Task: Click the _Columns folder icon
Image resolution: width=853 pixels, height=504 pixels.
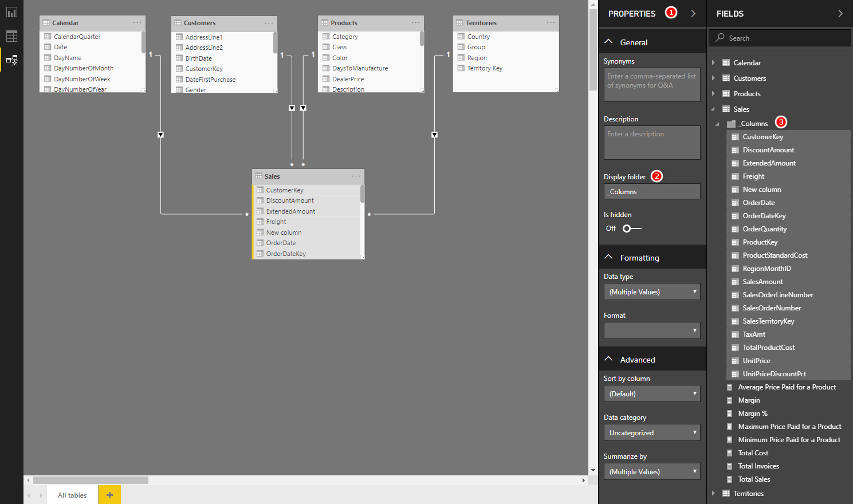Action: tap(731, 124)
